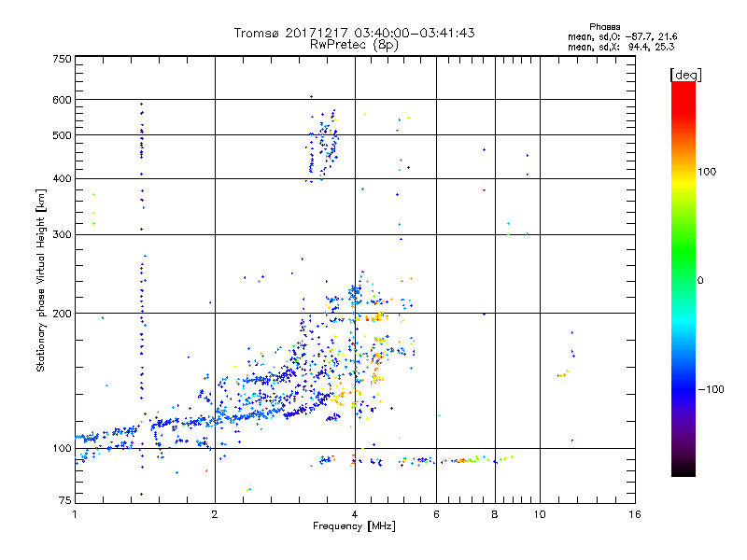Select the 'RwPretec (8p)' subtitle text
747x560 pixels.
tap(354, 45)
